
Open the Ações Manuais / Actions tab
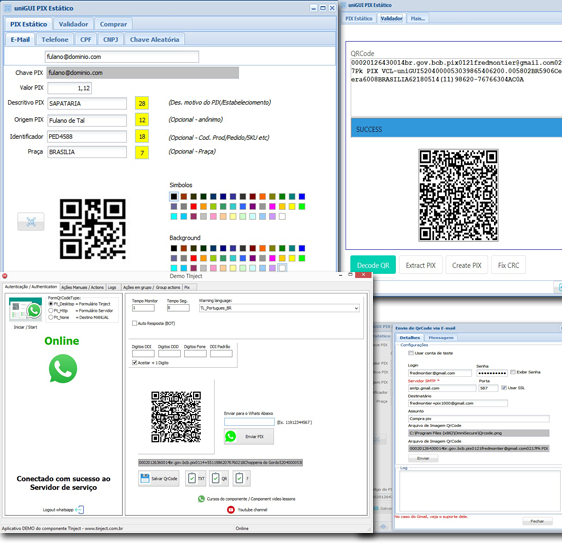82,287
